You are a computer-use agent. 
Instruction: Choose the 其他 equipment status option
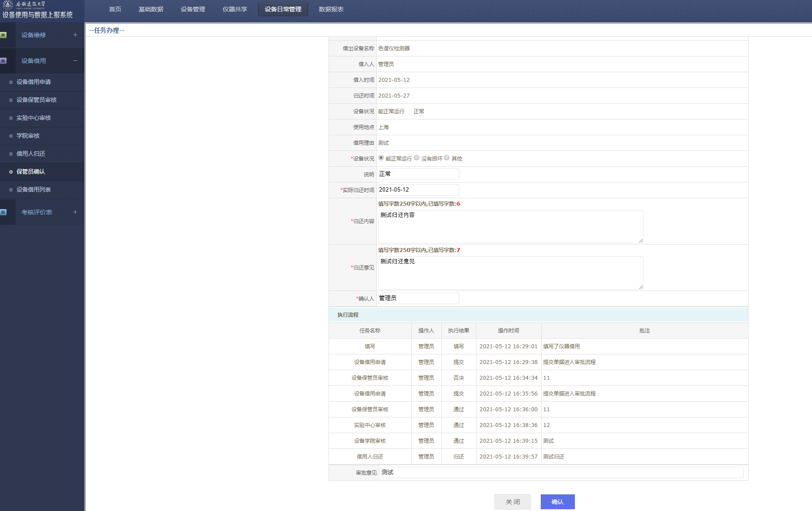click(447, 158)
